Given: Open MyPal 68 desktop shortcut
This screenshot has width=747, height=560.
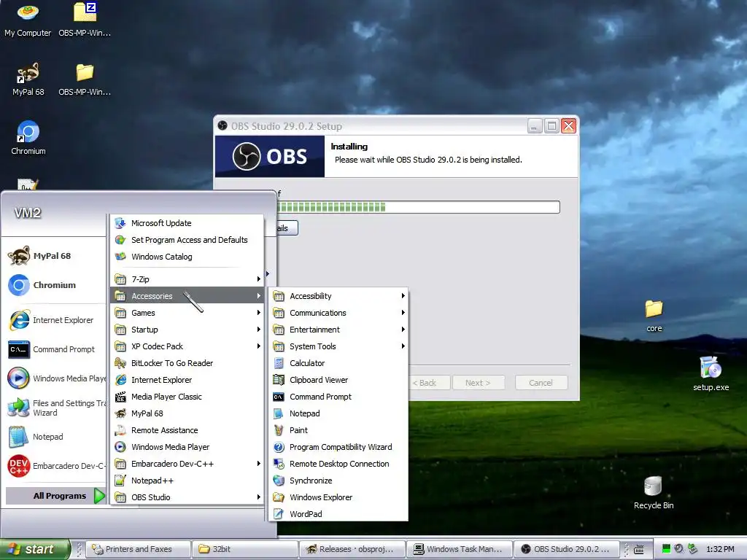Looking at the screenshot, I should [28, 79].
